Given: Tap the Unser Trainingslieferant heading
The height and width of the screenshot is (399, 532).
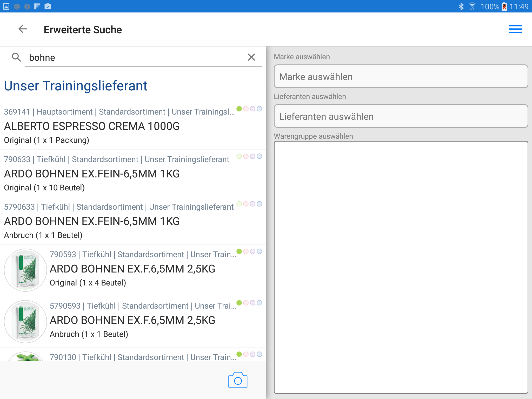Looking at the screenshot, I should pos(76,86).
